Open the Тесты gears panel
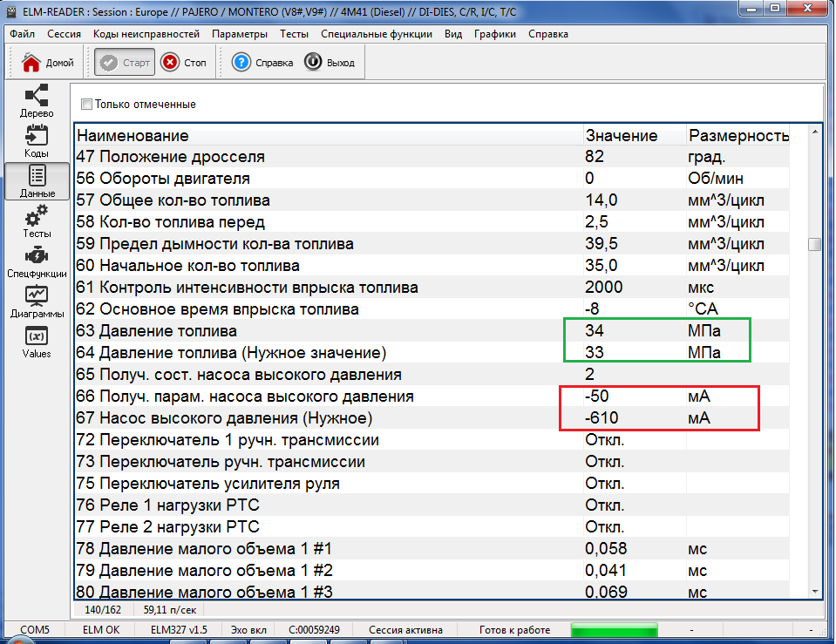836x644 pixels. [37, 216]
